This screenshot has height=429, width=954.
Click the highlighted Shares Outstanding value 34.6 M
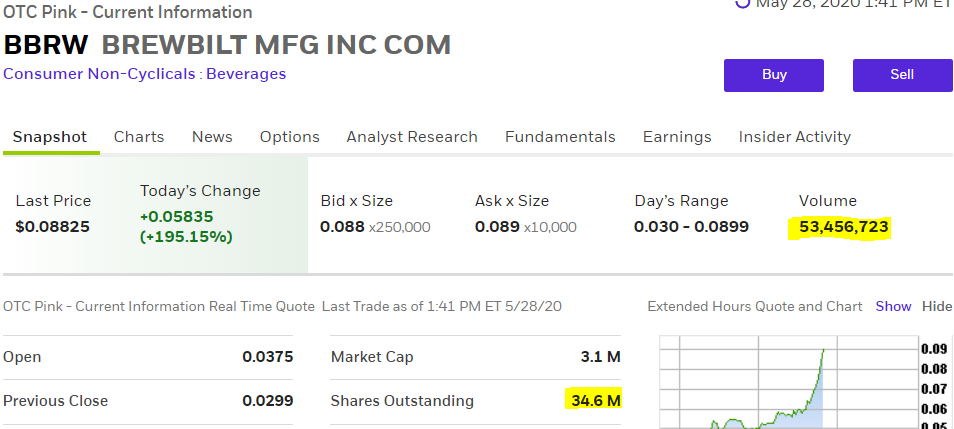595,401
